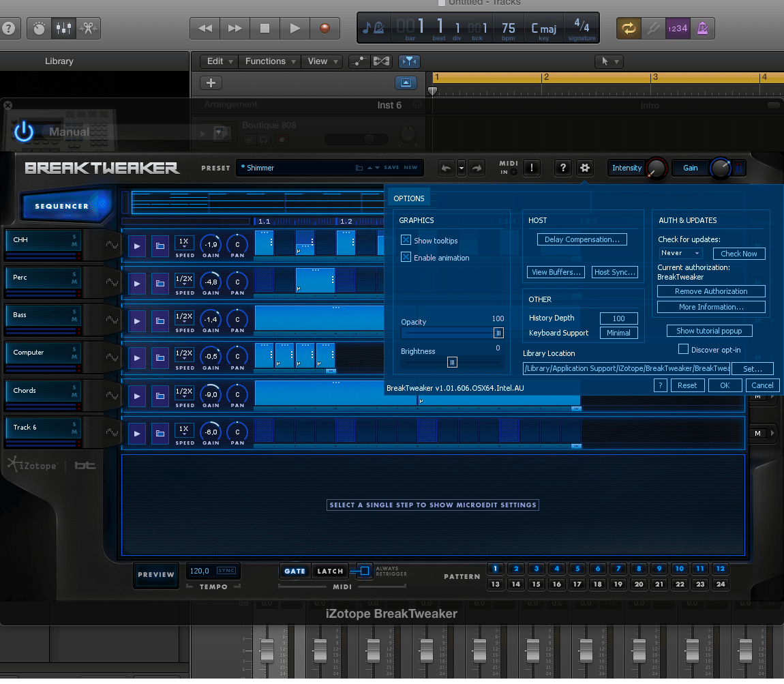The width and height of the screenshot is (784, 684).
Task: Solo the Computer track S button
Action: 74,349
